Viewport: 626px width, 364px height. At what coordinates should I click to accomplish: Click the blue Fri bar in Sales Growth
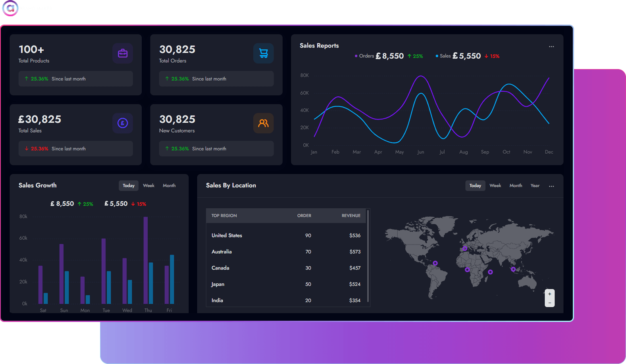click(x=172, y=279)
